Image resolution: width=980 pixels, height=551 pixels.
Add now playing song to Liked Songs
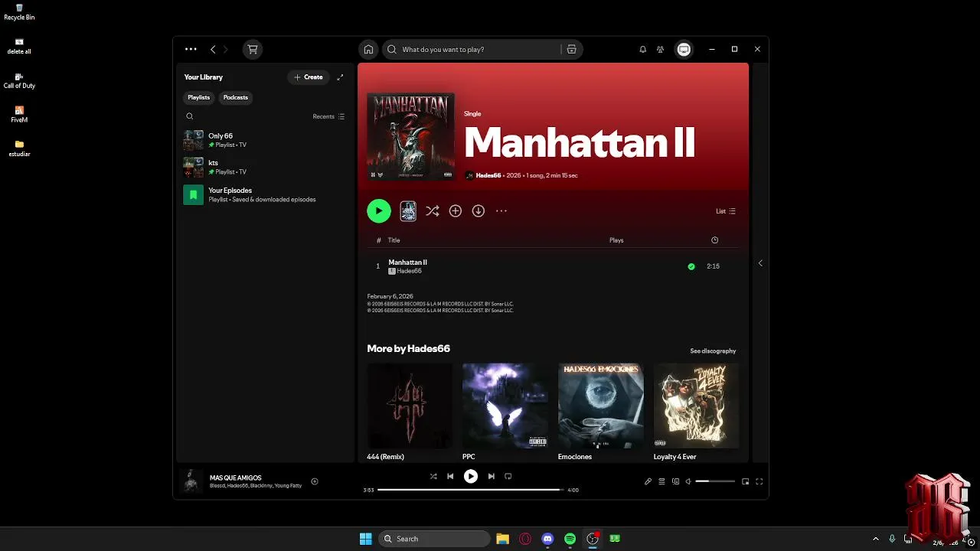pyautogui.click(x=315, y=481)
